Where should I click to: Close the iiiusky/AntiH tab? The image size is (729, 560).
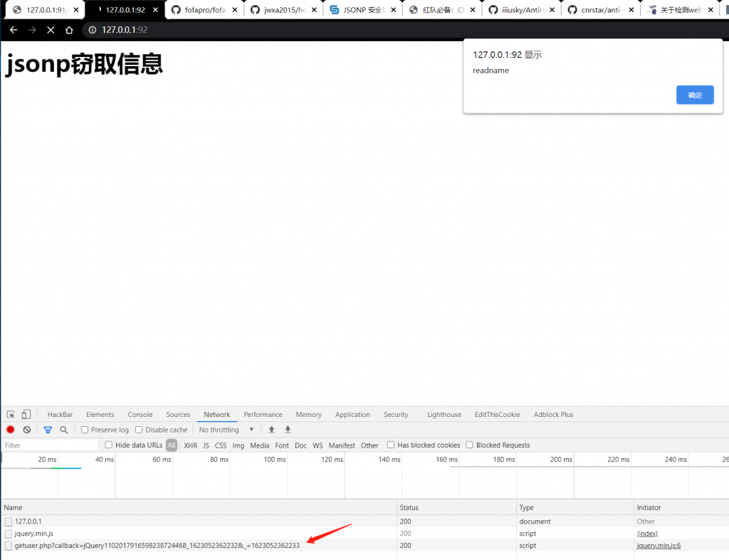[x=552, y=10]
